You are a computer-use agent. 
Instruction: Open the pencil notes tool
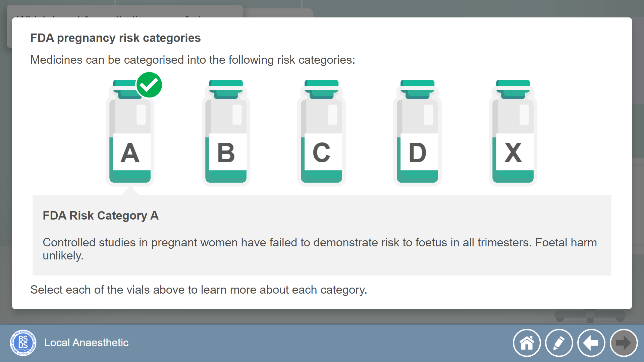pos(559,343)
